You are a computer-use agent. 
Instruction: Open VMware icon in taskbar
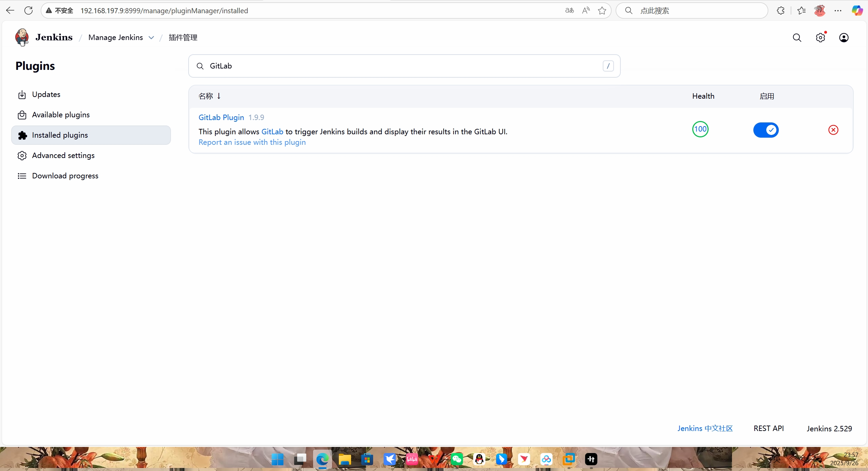[568, 459]
